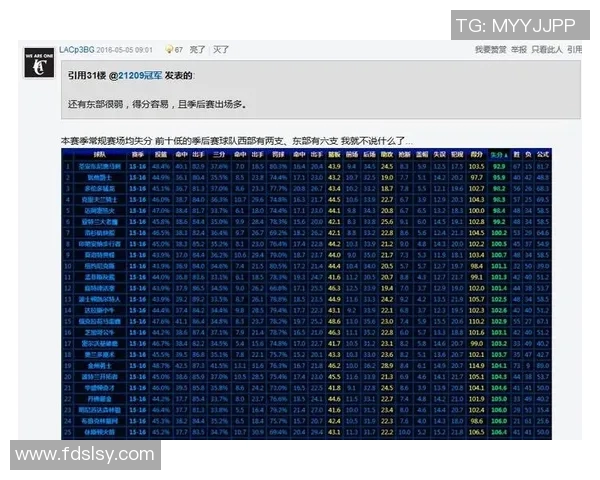Viewport: 600px width, 480px height.
Task: Open user profile LACp3BG
Action: pos(77,50)
